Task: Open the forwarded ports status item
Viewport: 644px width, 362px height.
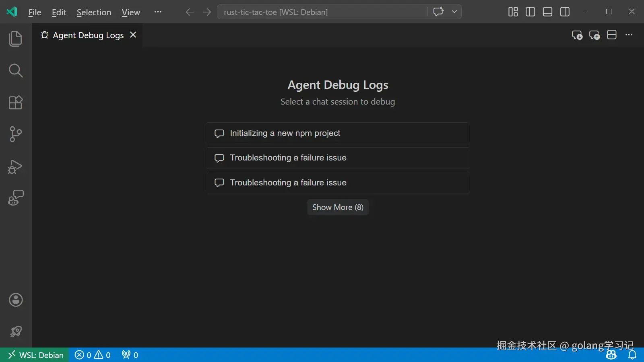Action: [130, 355]
